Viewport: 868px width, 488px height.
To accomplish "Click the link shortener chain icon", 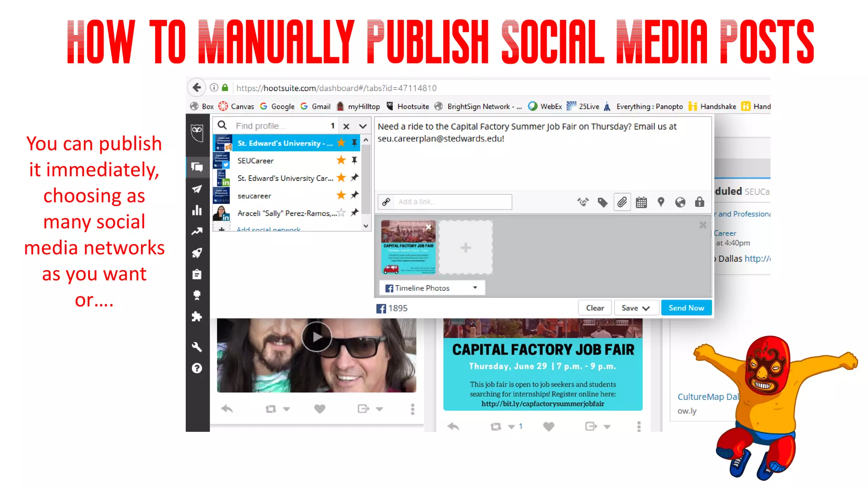I will tap(386, 202).
